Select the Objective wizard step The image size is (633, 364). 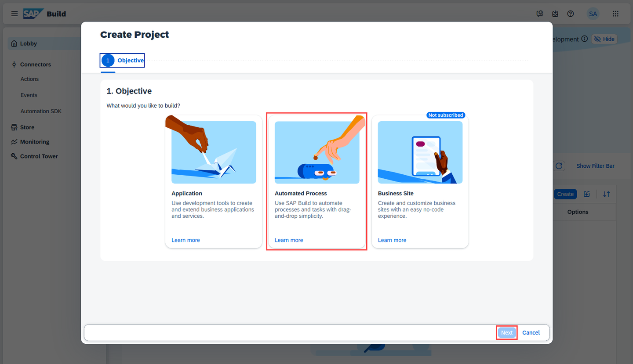tap(122, 61)
